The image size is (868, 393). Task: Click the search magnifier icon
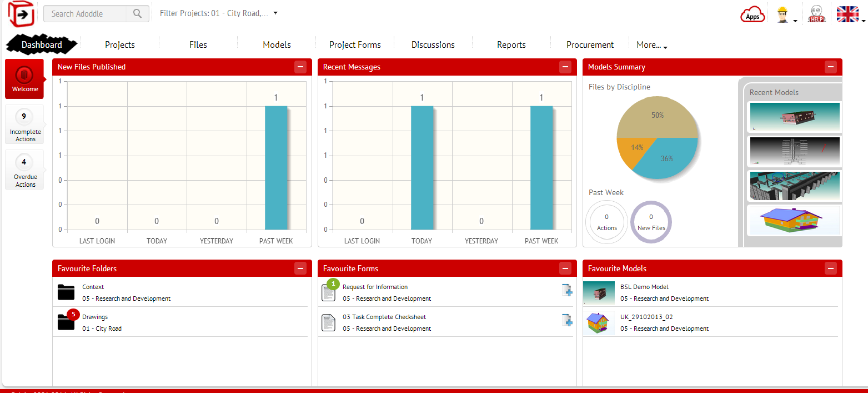click(138, 14)
